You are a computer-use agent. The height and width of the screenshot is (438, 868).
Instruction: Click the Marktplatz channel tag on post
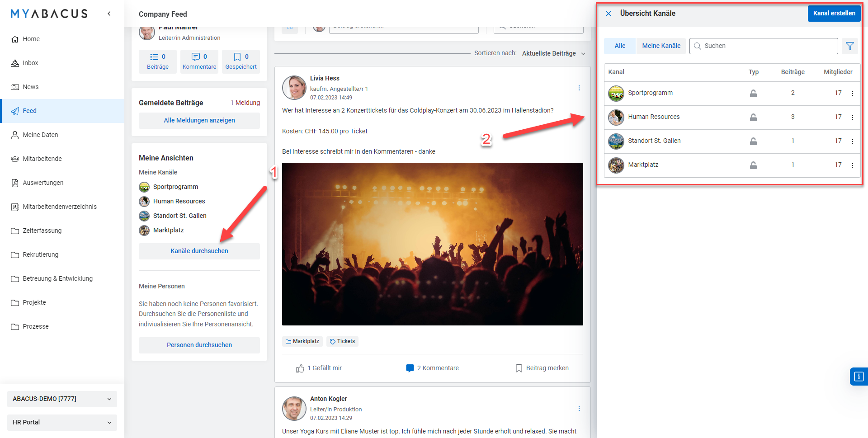point(302,341)
